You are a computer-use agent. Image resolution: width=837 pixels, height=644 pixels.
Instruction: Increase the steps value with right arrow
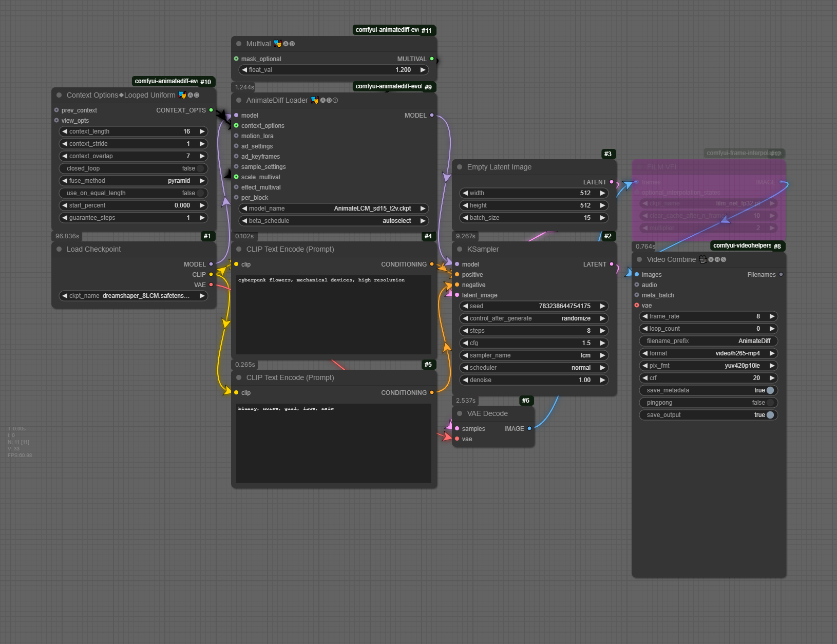point(602,331)
